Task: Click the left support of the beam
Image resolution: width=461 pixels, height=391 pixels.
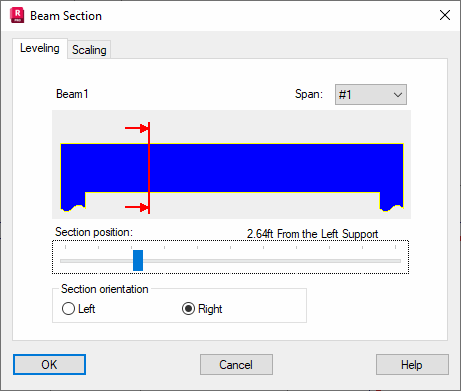Action: click(x=73, y=201)
